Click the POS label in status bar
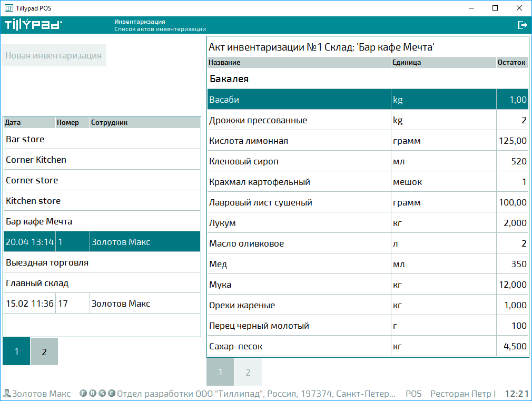 pyautogui.click(x=413, y=394)
